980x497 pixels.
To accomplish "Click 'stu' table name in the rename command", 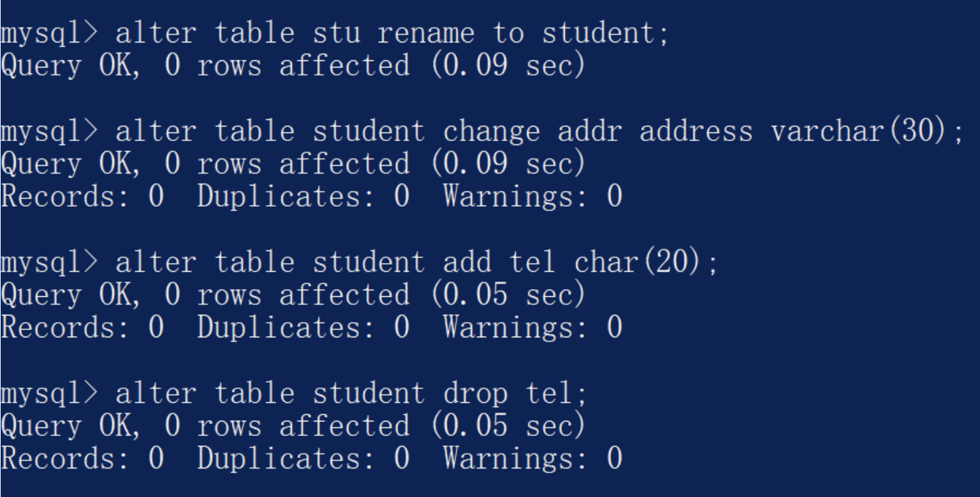I will tap(336, 34).
